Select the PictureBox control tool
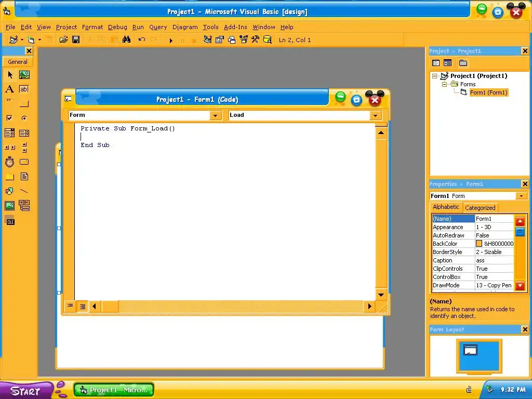The height and width of the screenshot is (399, 532). [x=24, y=75]
